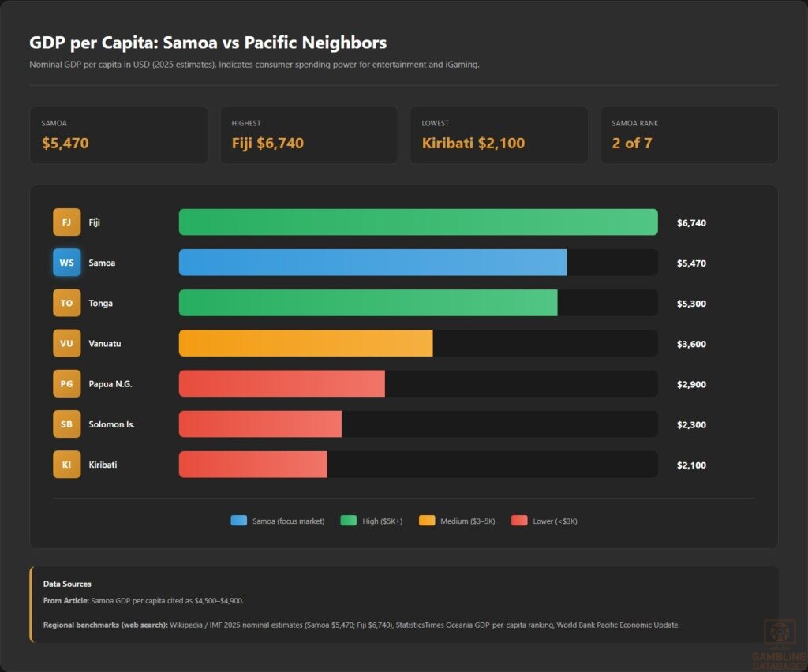
Task: Click the 'Fiji' row label
Action: coord(95,222)
